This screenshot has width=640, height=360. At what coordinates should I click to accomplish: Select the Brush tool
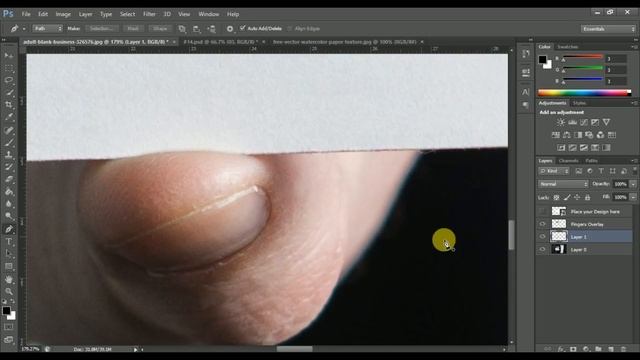pos(9,143)
